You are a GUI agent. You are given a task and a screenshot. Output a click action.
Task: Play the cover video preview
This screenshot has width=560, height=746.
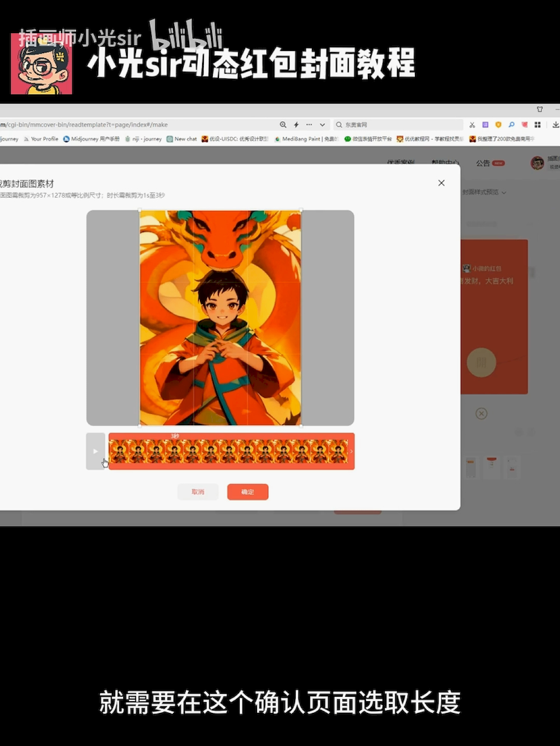coord(96,451)
